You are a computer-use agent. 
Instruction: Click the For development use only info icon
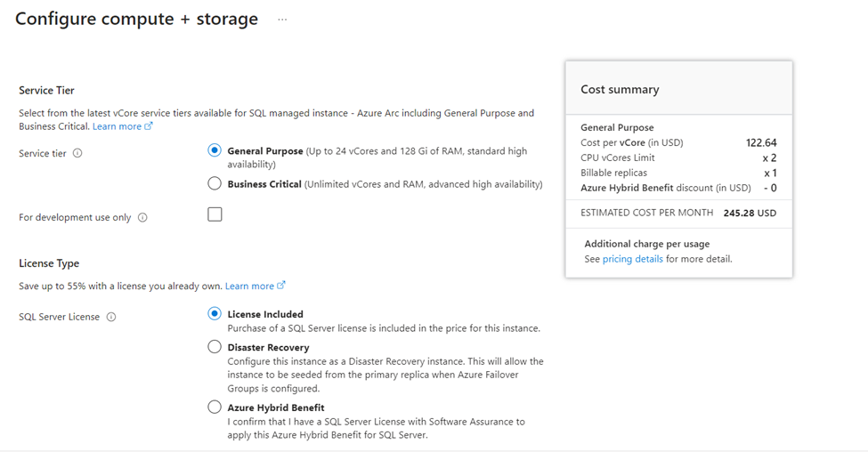[142, 217]
